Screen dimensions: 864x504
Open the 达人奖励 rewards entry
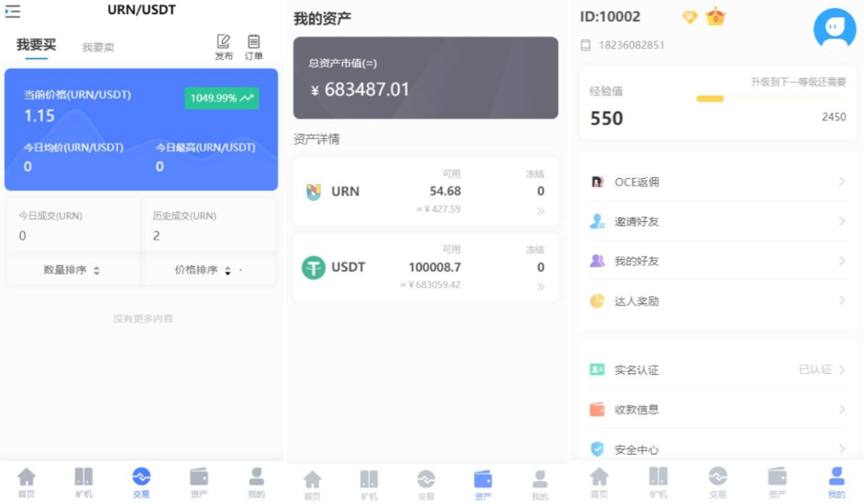pos(718,301)
